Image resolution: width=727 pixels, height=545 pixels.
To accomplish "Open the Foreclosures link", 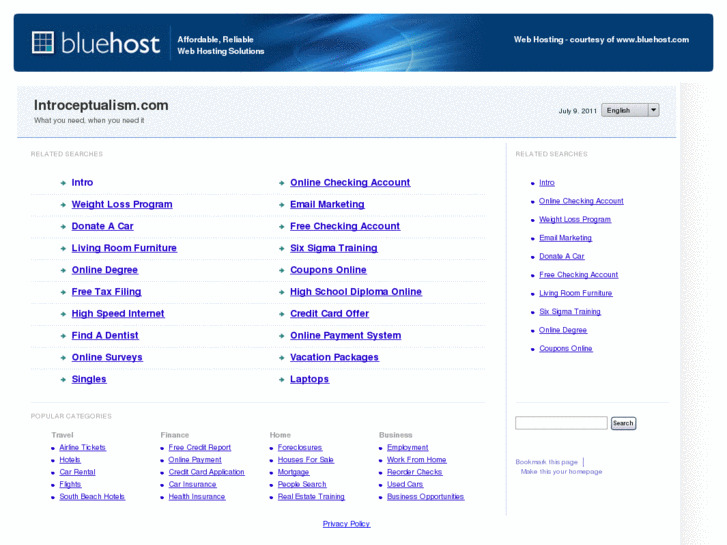I will (300, 447).
